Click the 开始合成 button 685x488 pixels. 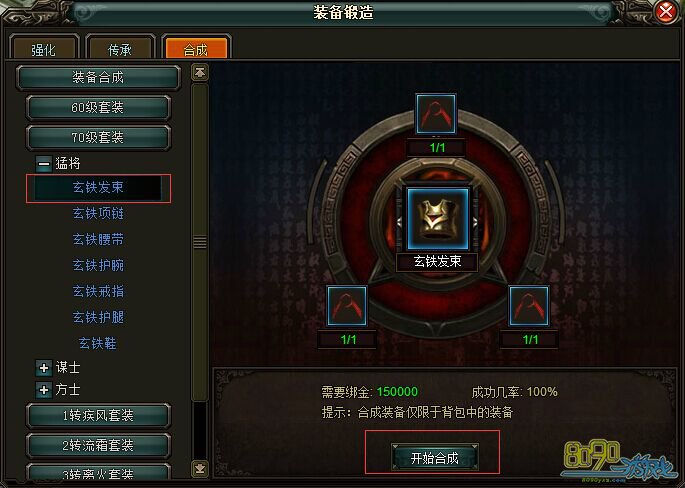(x=434, y=457)
